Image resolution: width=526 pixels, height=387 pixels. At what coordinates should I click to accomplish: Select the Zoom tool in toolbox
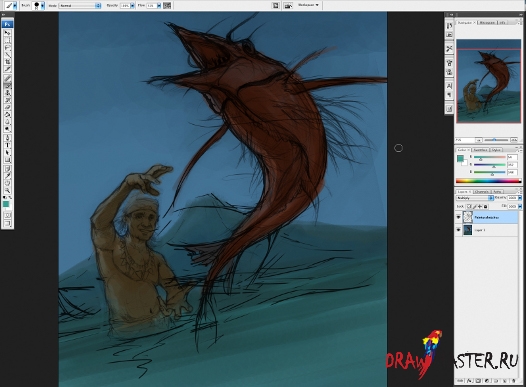pyautogui.click(x=7, y=190)
